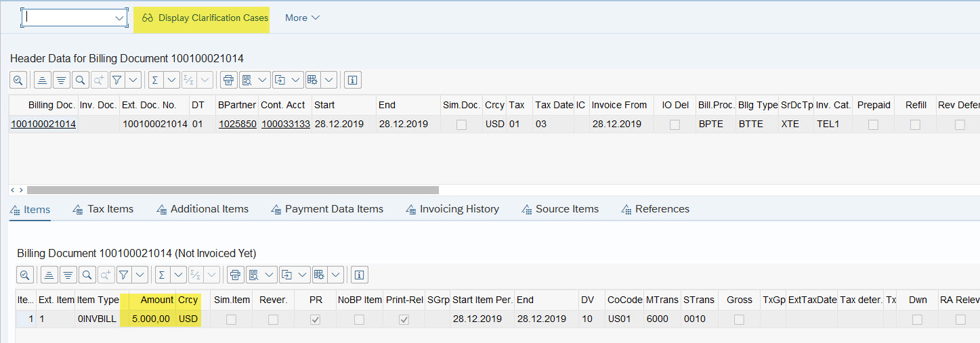This screenshot has height=343, width=980.
Task: Click Details icon in header data toolbar
Action: coord(18,80)
